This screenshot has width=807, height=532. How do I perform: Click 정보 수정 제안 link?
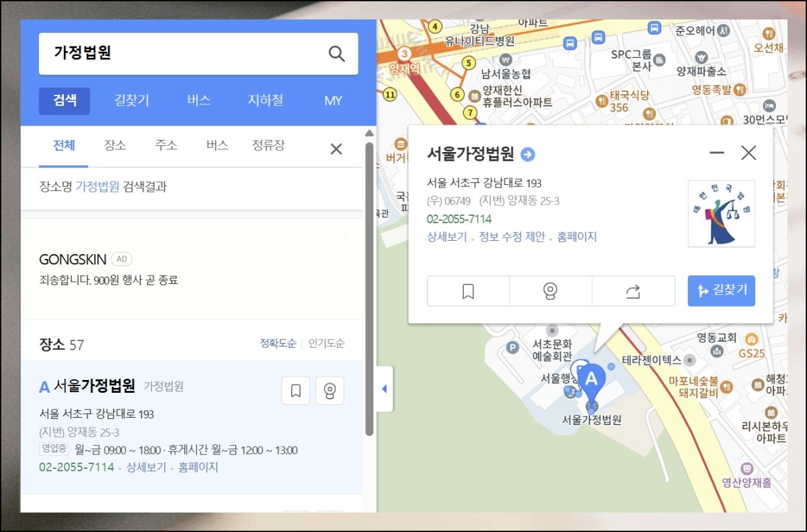coord(512,237)
